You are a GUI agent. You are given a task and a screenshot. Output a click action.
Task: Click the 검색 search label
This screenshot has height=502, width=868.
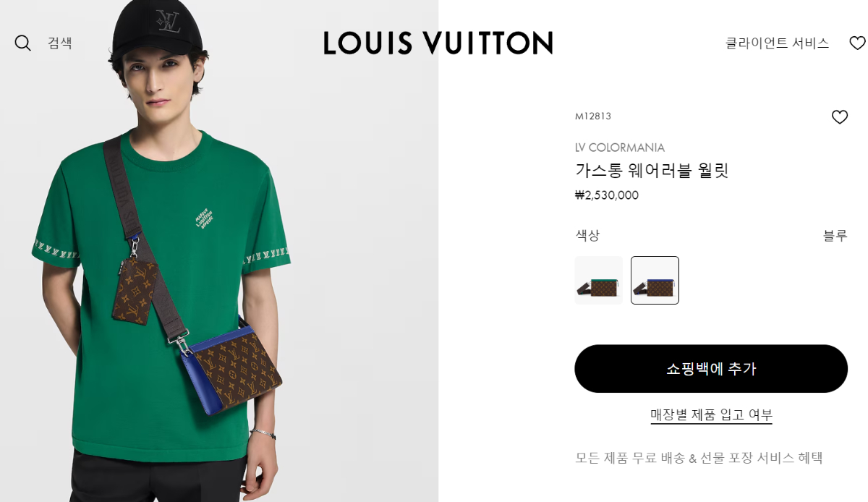click(60, 43)
